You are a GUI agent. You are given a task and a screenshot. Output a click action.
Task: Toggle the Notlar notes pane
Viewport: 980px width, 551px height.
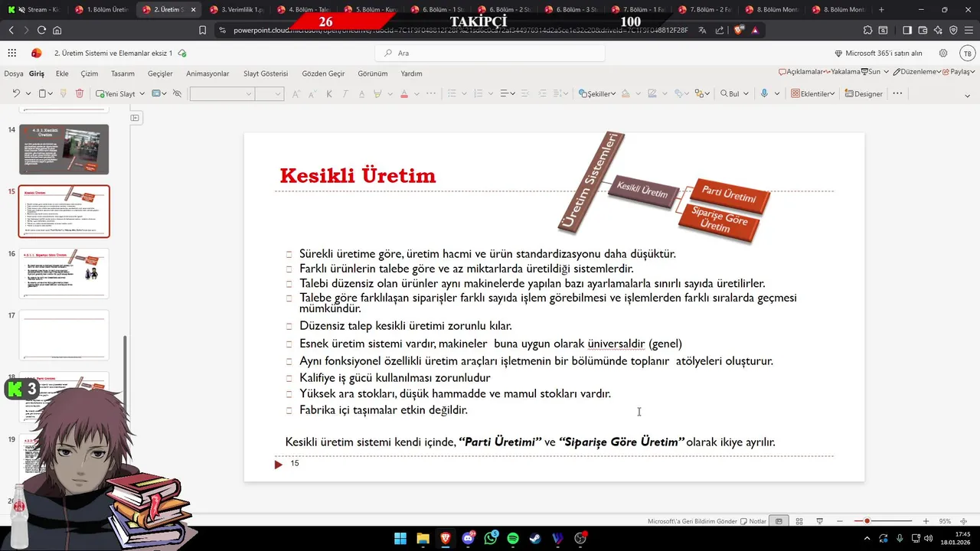tap(753, 521)
